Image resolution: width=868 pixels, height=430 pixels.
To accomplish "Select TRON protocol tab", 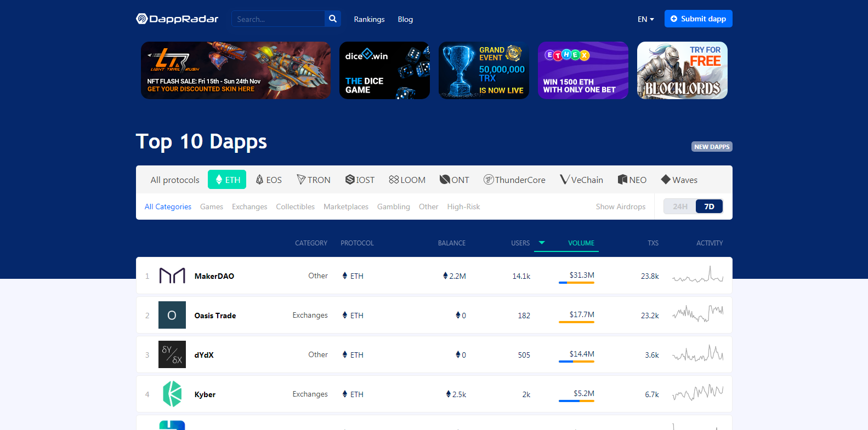I will pos(314,180).
